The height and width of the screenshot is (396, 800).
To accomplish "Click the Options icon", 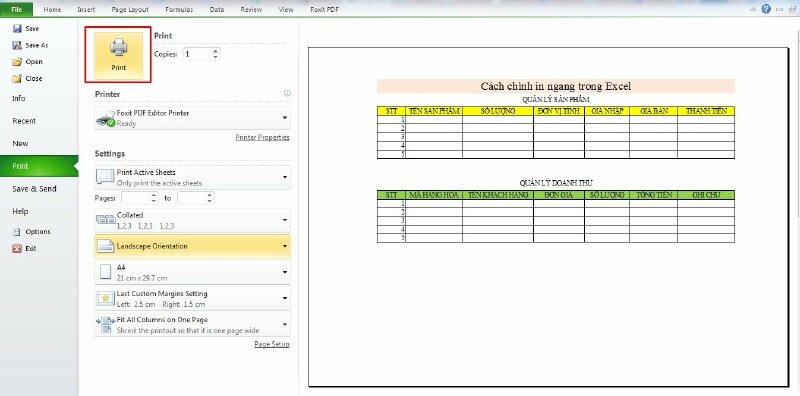I will click(17, 232).
